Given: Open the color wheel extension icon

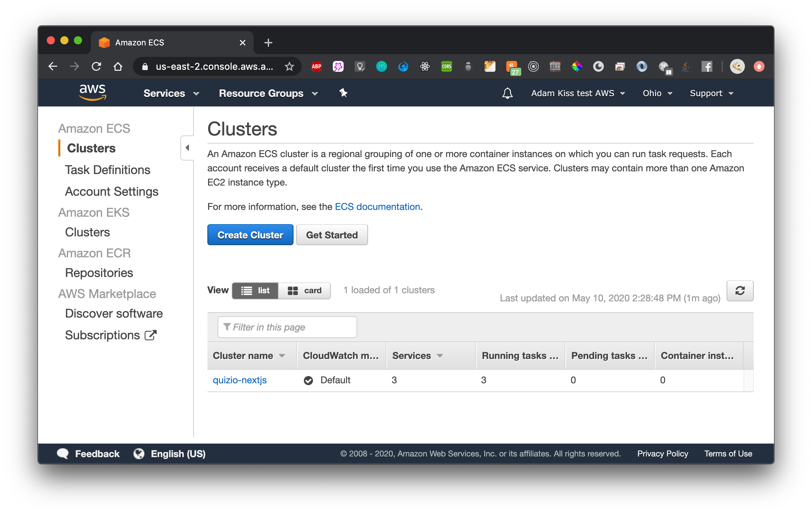Looking at the screenshot, I should pyautogui.click(x=577, y=66).
